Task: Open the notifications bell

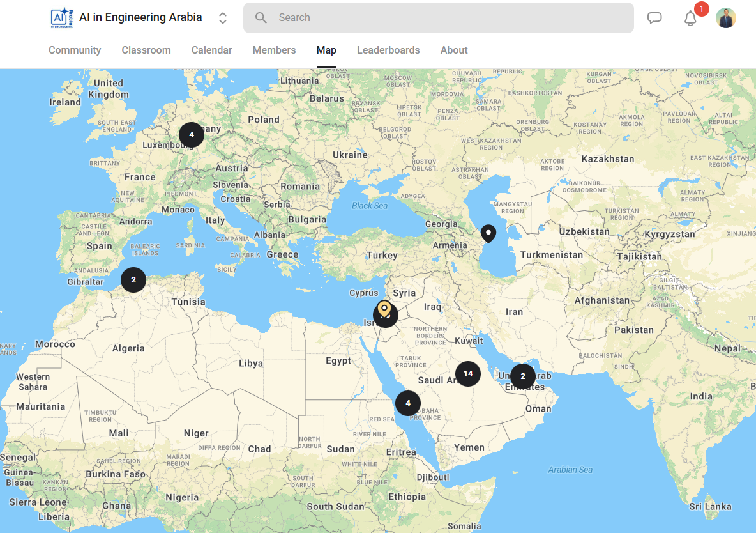Action: pyautogui.click(x=690, y=19)
